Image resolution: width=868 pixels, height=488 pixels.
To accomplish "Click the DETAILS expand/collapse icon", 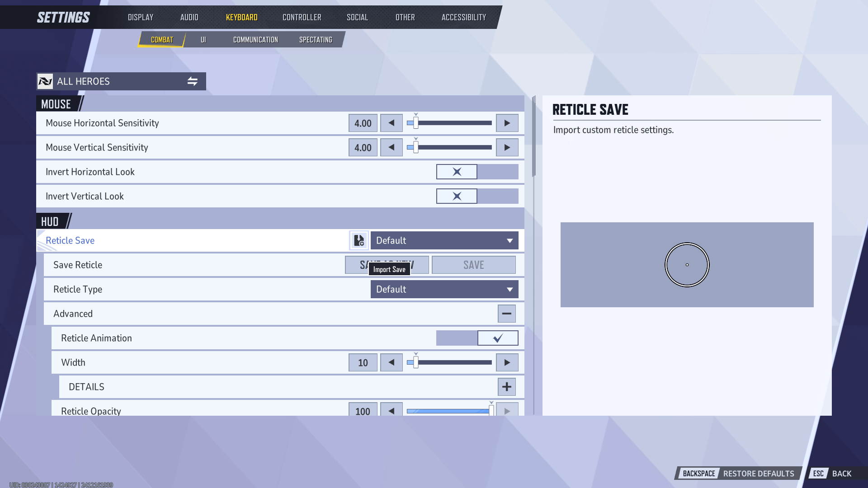I will click(x=506, y=387).
